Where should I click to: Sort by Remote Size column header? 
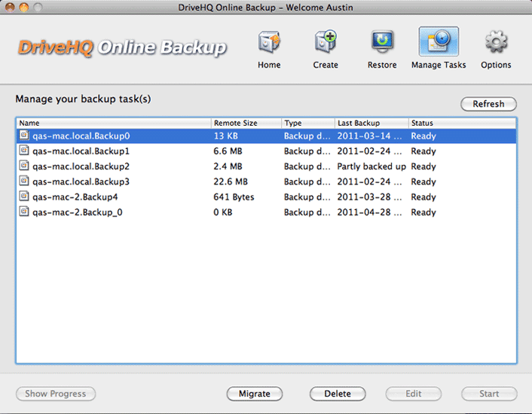pos(246,123)
